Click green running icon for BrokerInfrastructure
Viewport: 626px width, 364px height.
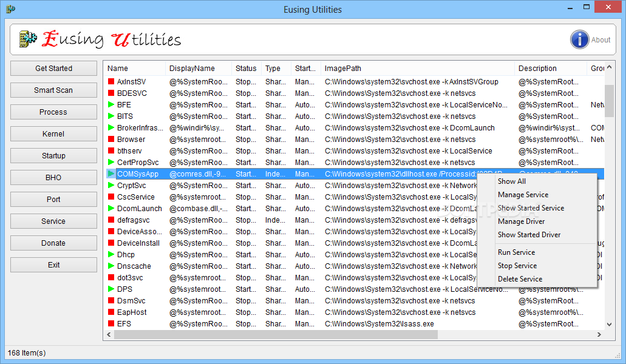point(111,127)
